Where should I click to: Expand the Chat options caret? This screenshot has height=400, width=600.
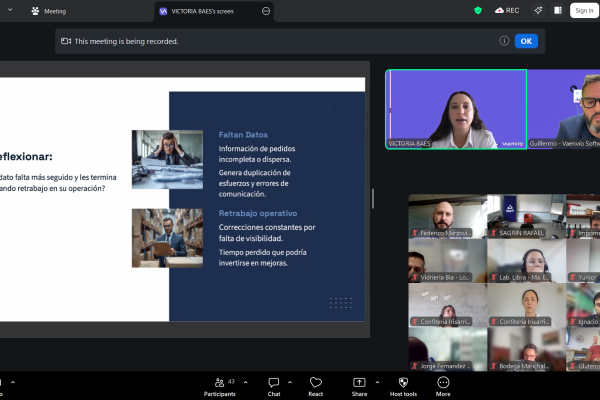point(291,381)
